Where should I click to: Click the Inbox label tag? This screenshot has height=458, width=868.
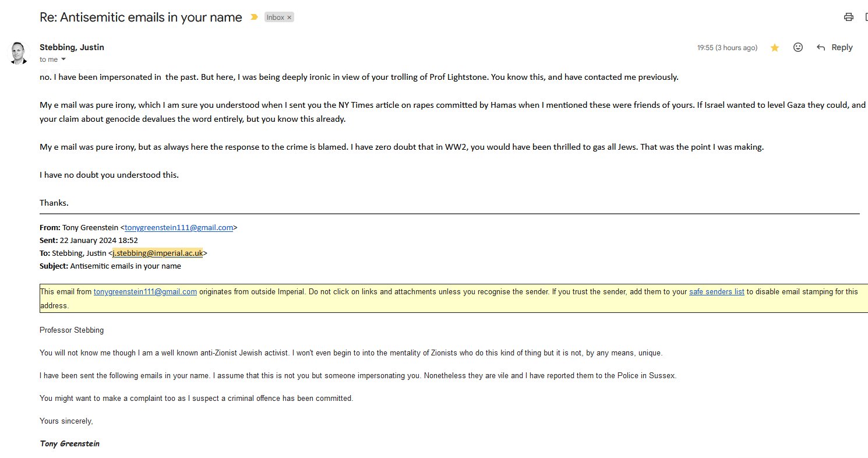point(275,17)
